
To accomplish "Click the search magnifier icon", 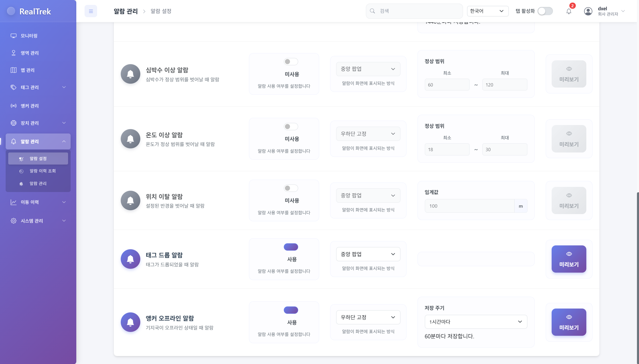I will pos(372,11).
